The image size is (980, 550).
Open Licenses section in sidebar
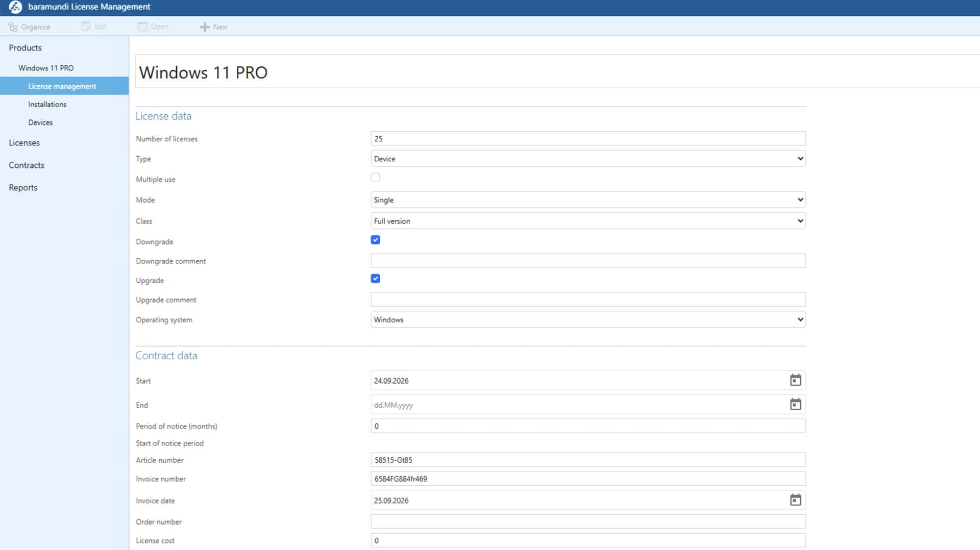tap(24, 143)
